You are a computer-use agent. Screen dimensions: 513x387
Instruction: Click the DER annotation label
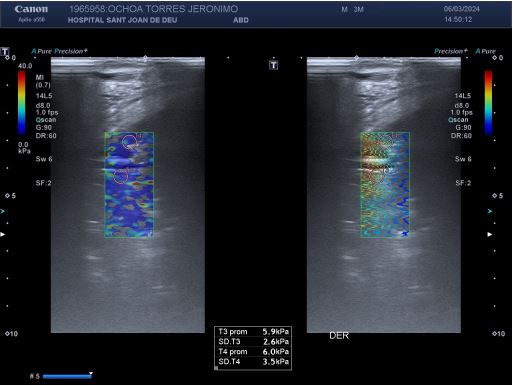339,336
